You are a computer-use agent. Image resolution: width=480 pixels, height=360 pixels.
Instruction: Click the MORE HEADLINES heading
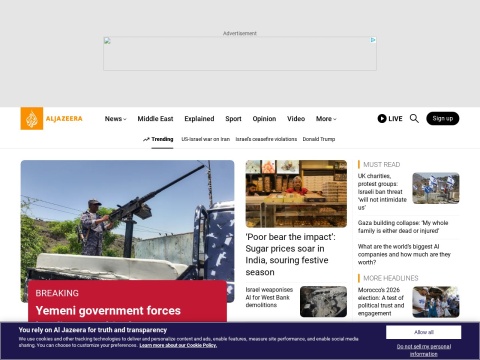click(x=391, y=278)
